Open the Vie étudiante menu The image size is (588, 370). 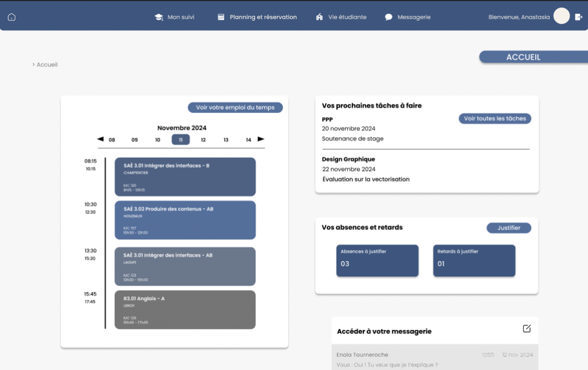click(347, 17)
